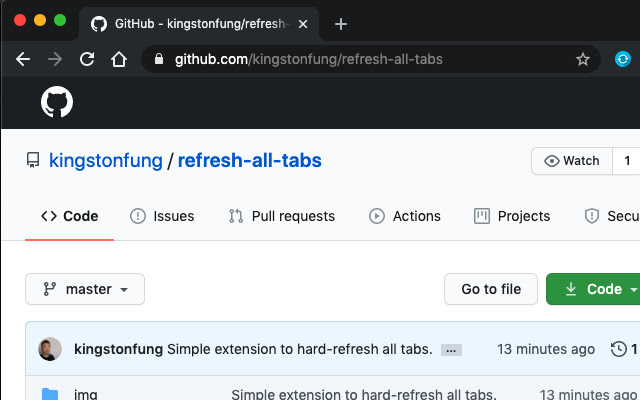Screen dimensions: 640x400
Task: Go to the browser home page icon
Action: click(x=119, y=59)
